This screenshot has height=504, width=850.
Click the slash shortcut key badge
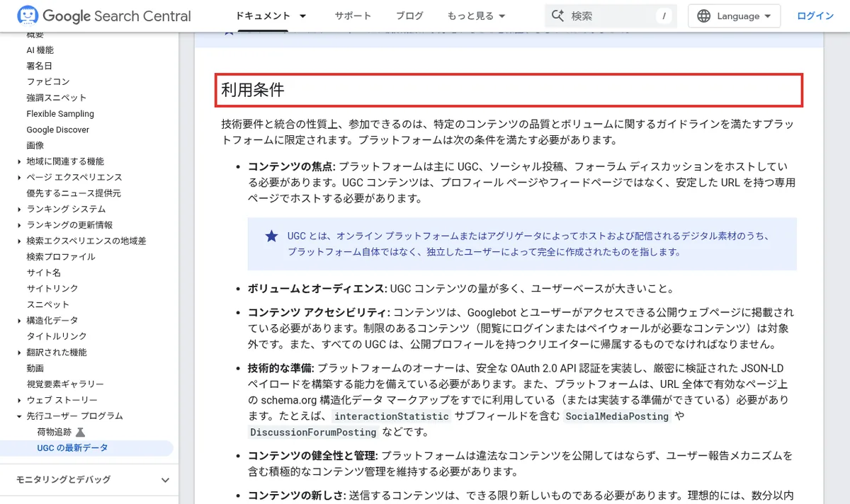[x=664, y=16]
